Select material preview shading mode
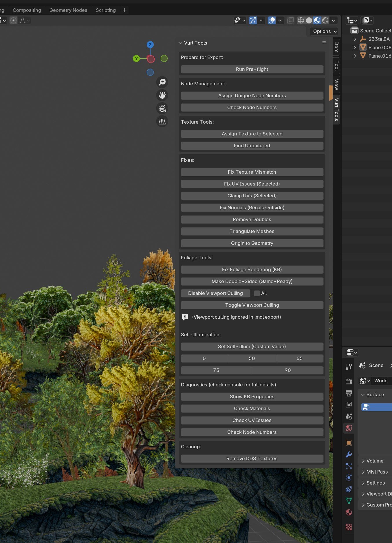The image size is (392, 543). tap(317, 21)
